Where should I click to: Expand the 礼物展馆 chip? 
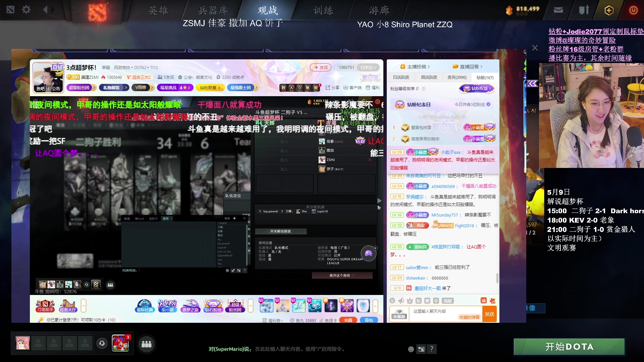[114, 87]
